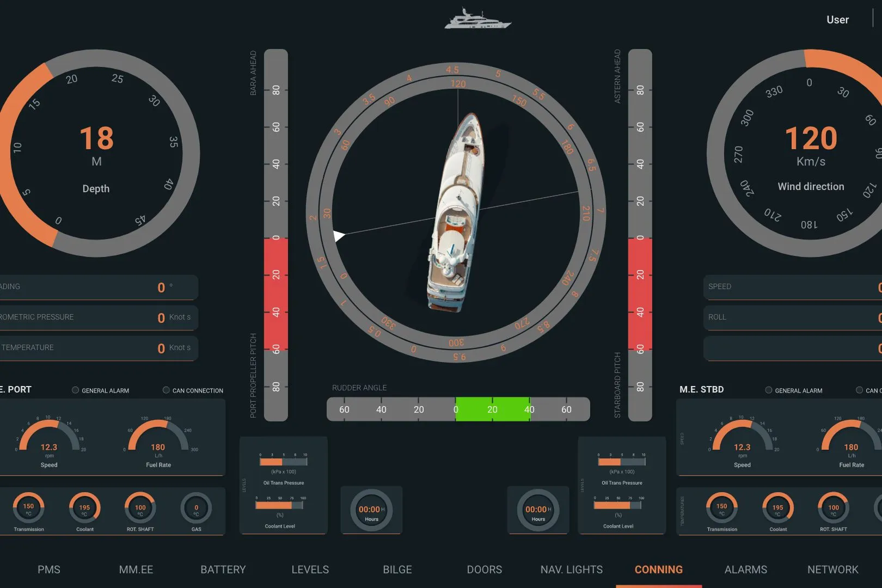Click left Coolant Level bar

[x=280, y=505]
